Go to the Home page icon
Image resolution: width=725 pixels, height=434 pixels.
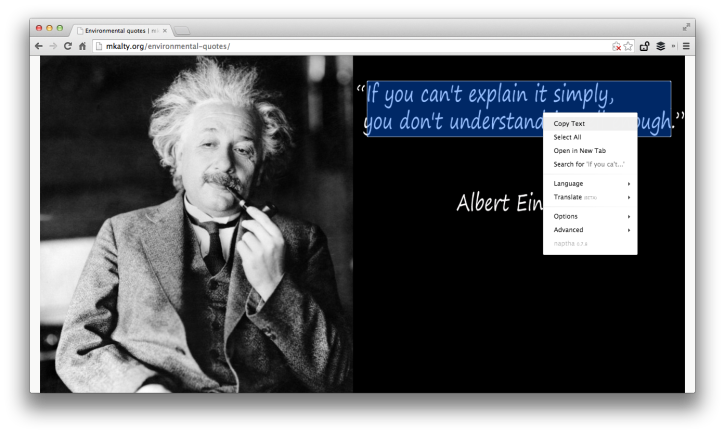point(82,46)
